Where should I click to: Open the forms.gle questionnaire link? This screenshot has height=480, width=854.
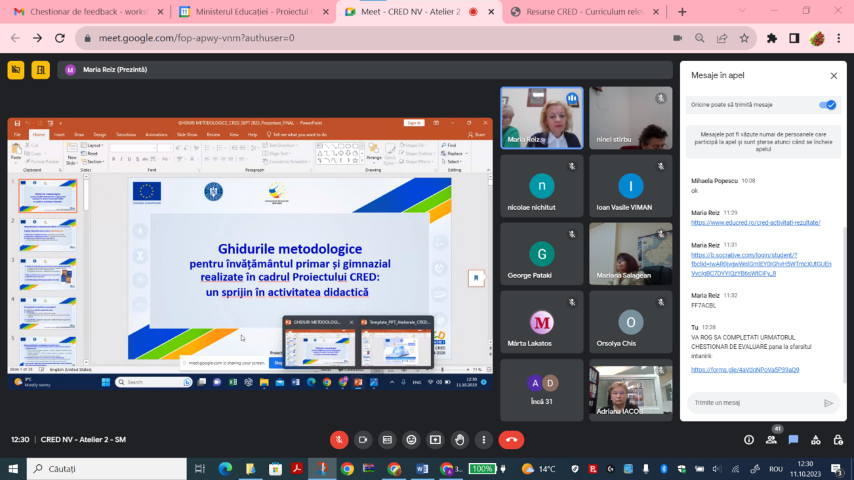[745, 369]
